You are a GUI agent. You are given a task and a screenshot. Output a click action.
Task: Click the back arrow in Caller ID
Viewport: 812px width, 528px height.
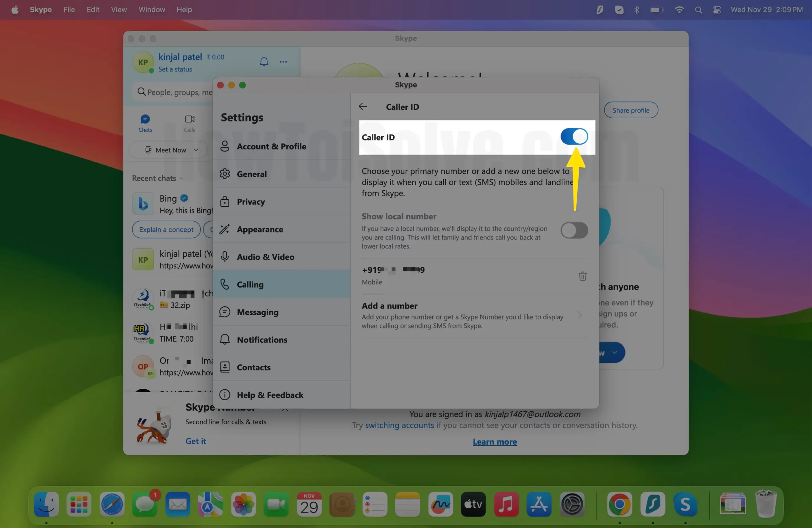363,107
